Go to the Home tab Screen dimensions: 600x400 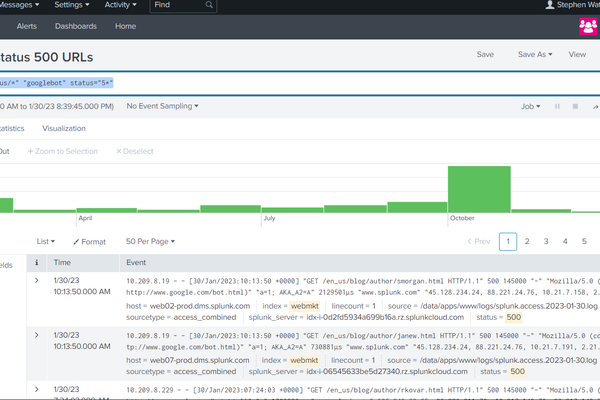pyautogui.click(x=126, y=26)
